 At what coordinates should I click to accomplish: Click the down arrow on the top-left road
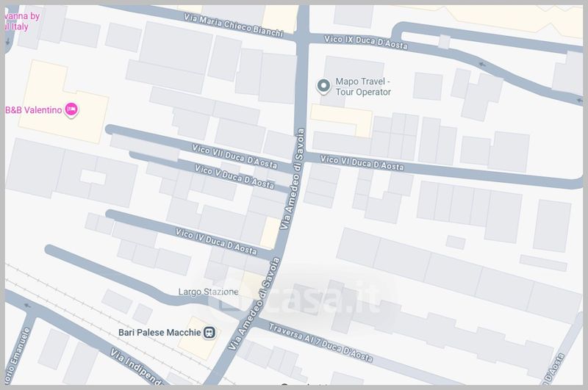tap(8, 43)
